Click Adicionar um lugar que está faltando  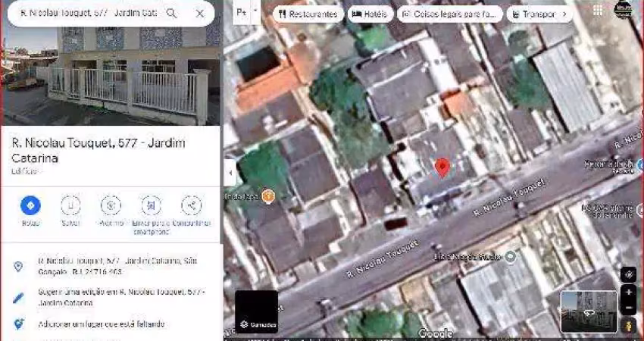[x=101, y=324]
